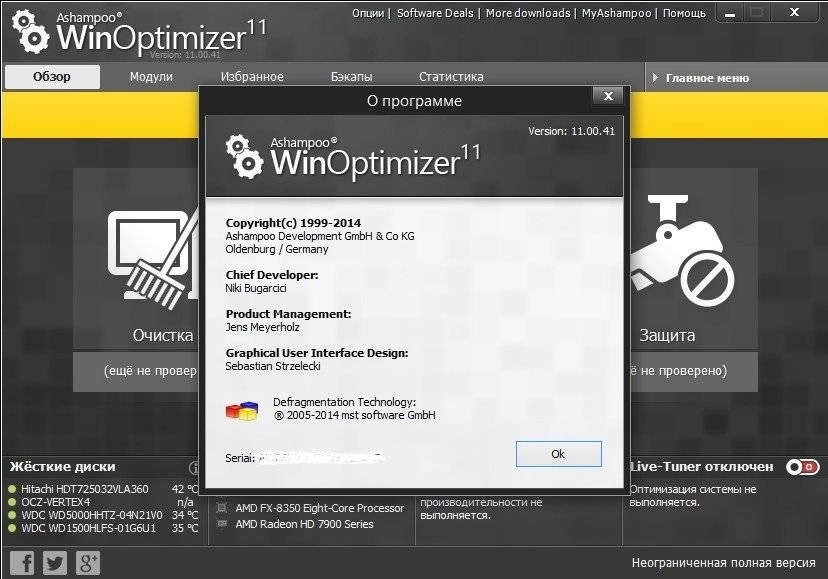Minimize the WinOptimizer window

pyautogui.click(x=730, y=13)
